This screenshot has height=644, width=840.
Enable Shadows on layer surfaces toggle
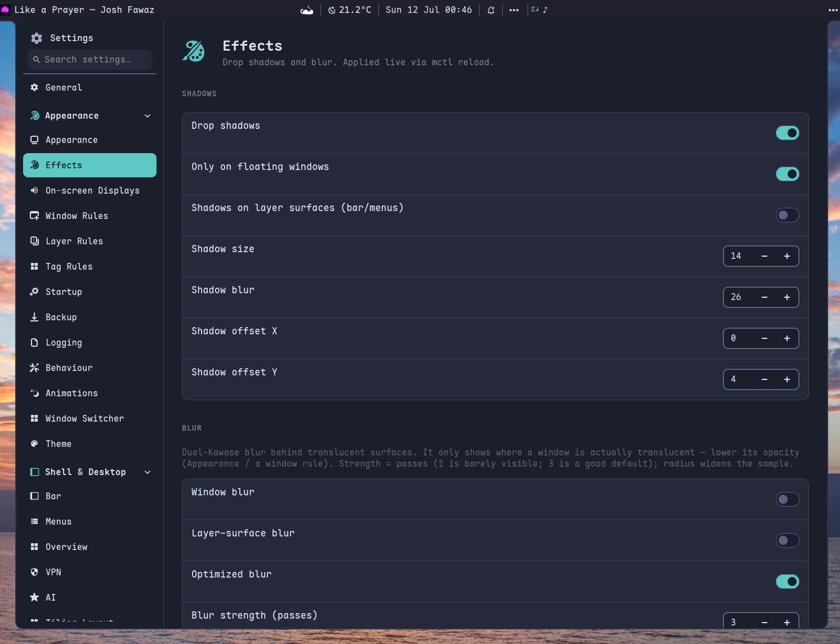788,215
